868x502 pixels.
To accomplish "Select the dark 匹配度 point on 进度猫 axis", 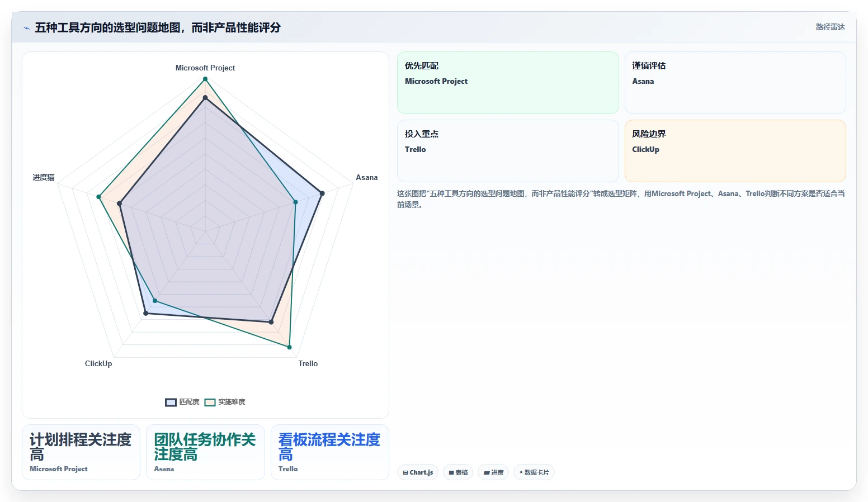I will click(x=119, y=203).
